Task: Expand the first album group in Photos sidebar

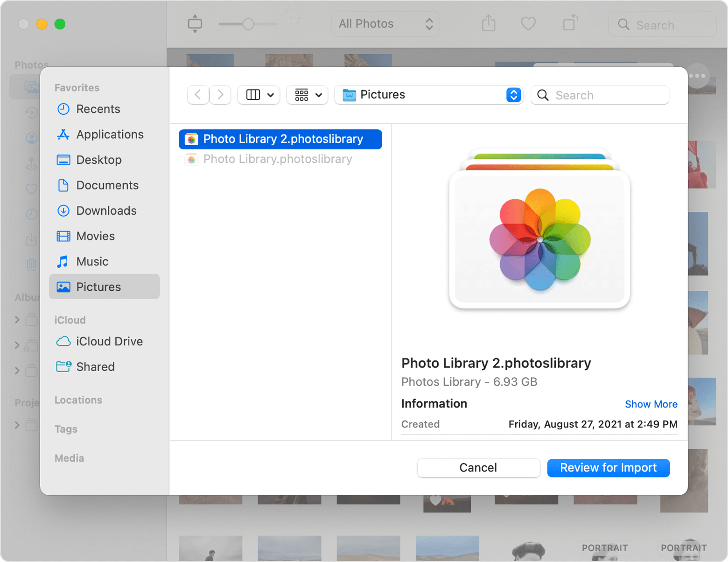Action: coord(17,320)
